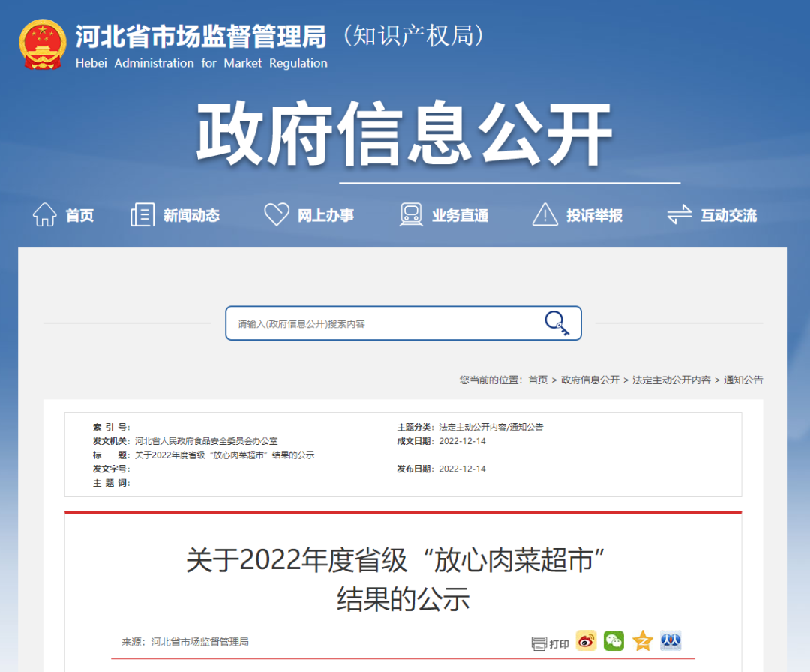The width and height of the screenshot is (810, 672).
Task: Open 法定主动公开内容 breadcrumb link
Action: click(x=671, y=380)
